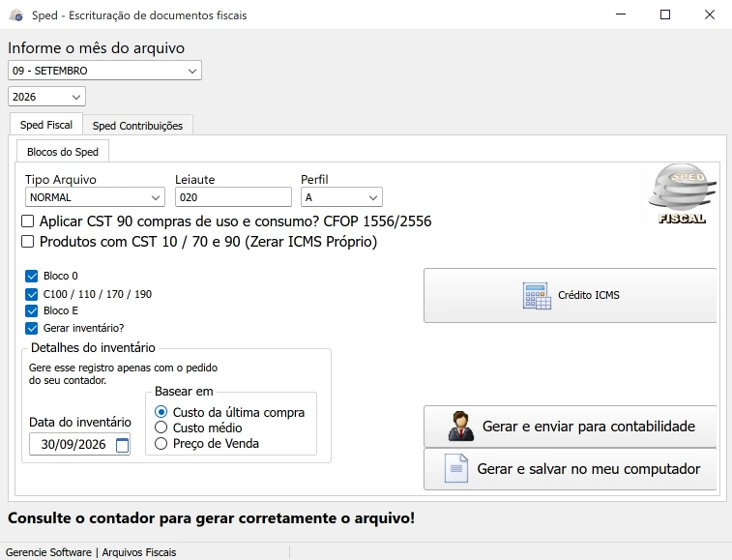732x560 pixels.
Task: Click the calculator icon on Crédito ICMS
Action: coord(537,296)
